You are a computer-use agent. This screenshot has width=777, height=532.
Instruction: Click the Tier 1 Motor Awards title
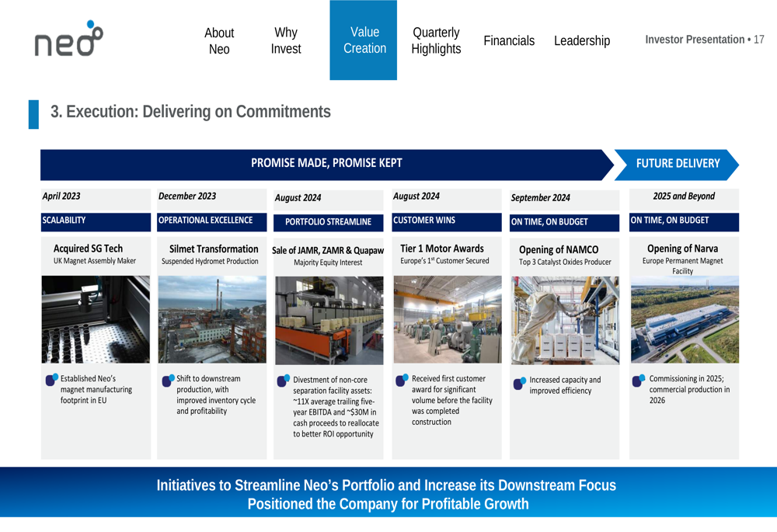[442, 249]
